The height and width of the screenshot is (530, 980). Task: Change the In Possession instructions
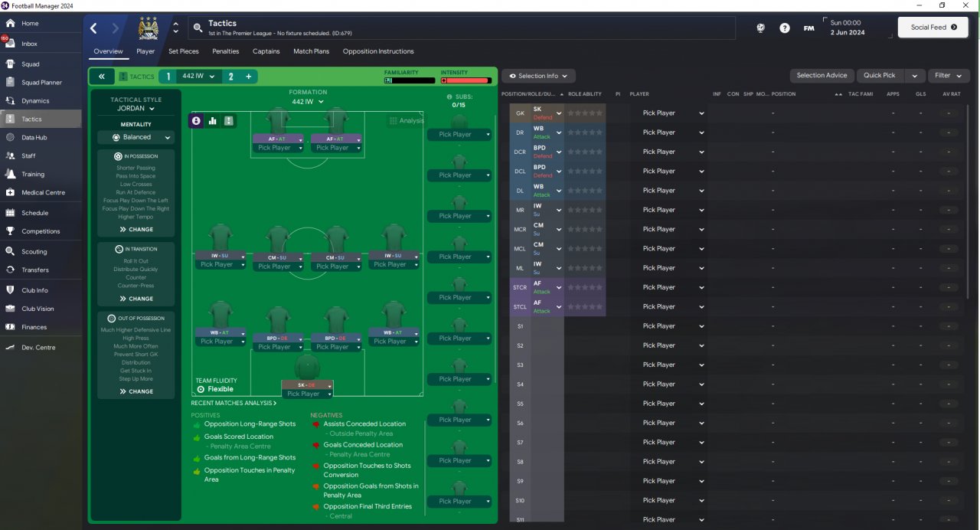tap(136, 230)
